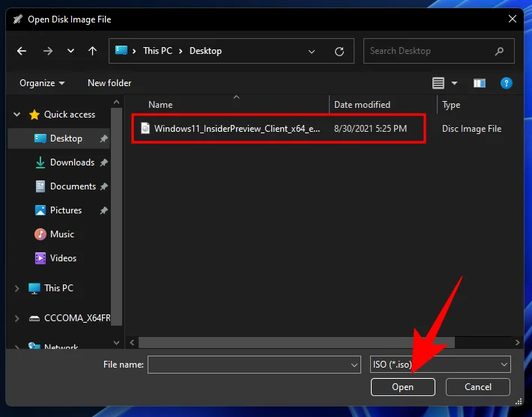This screenshot has width=532, height=417.
Task: Go up one folder level
Action: tap(92, 51)
